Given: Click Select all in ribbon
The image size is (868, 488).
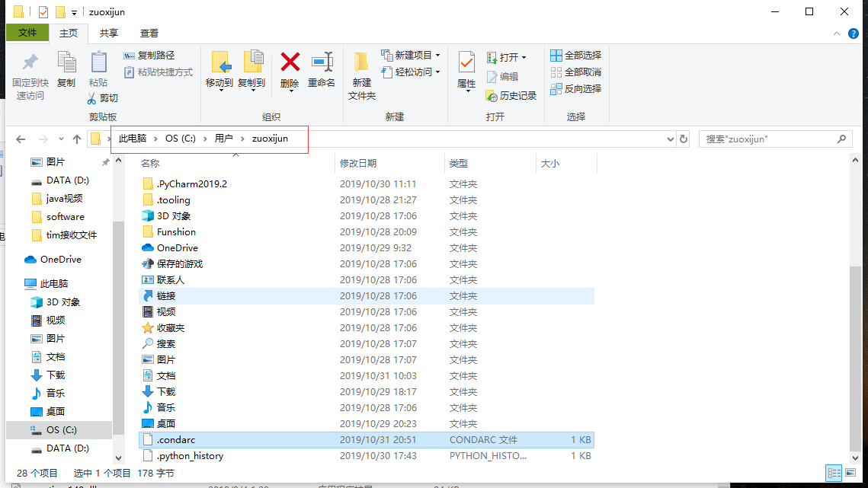Looking at the screenshot, I should [x=575, y=56].
